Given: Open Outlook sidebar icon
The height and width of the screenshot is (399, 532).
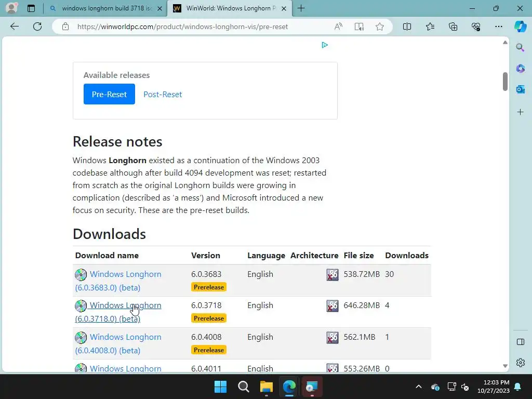Looking at the screenshot, I should pos(520,89).
